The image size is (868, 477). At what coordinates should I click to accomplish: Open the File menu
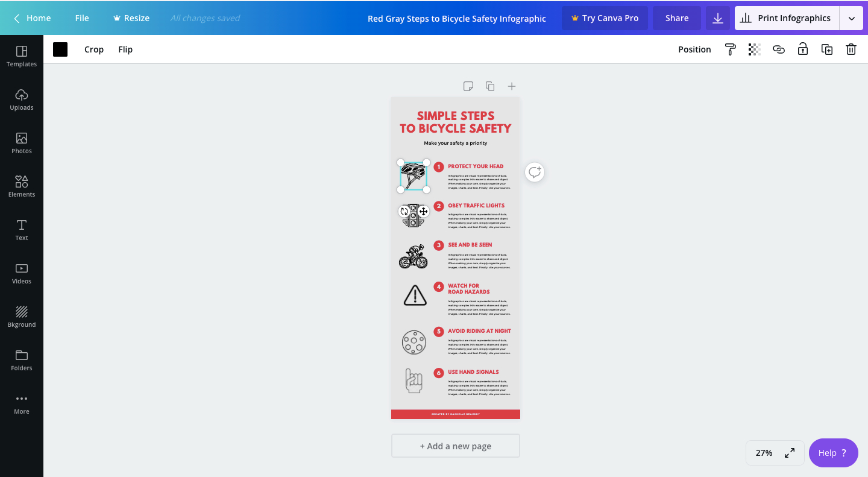click(82, 18)
